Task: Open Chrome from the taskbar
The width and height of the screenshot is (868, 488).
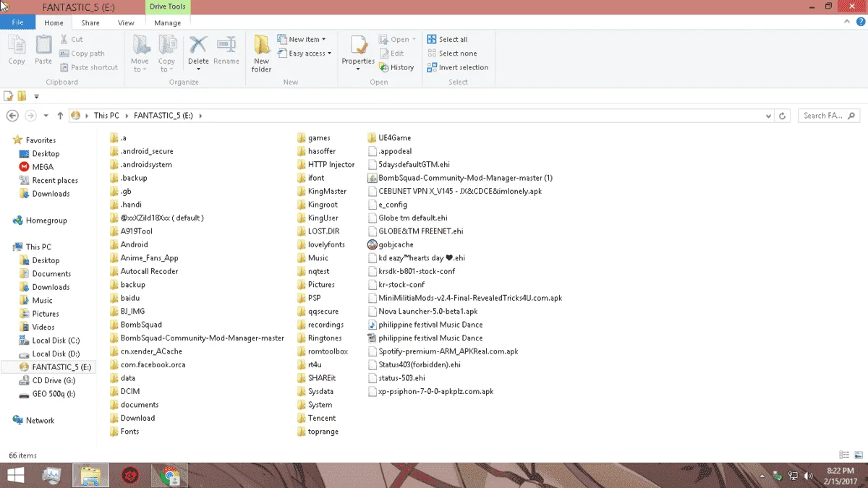Action: [x=169, y=475]
